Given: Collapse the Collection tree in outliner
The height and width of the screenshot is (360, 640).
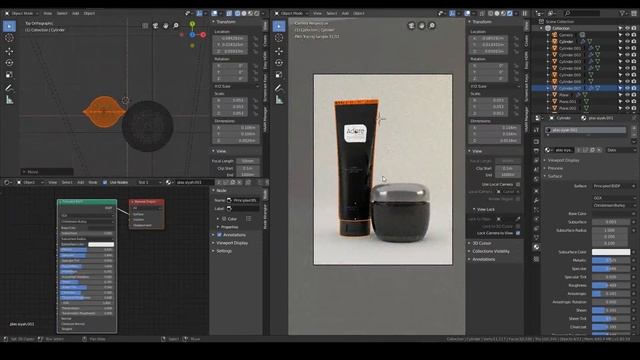Looking at the screenshot, I should tap(542, 28).
